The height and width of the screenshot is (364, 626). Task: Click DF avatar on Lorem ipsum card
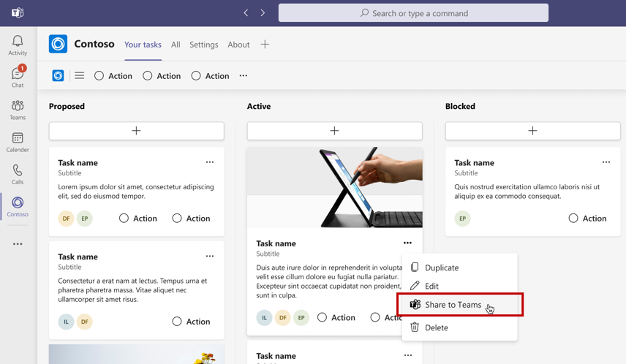(67, 219)
